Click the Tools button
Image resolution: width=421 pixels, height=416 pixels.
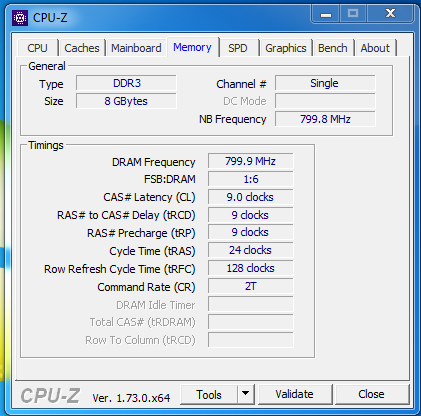(x=209, y=394)
